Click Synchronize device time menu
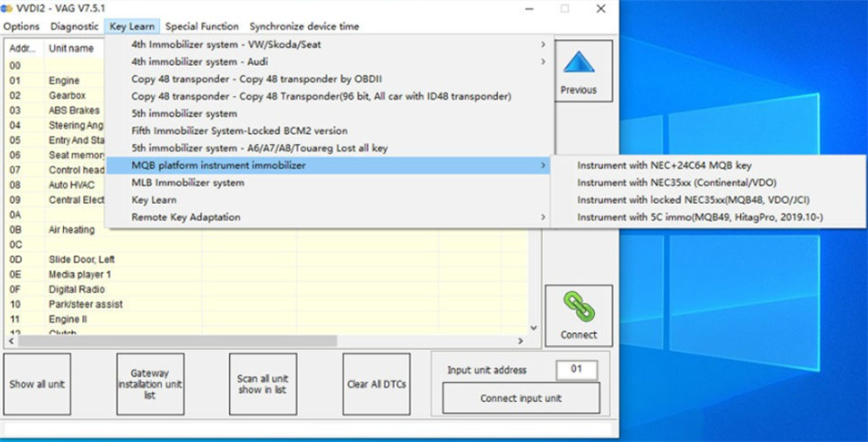Screen dimensions: 868x442 click(x=304, y=26)
